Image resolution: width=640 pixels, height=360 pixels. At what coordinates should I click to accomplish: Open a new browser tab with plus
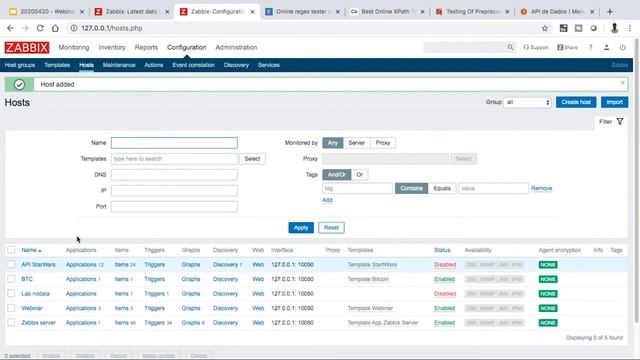click(x=610, y=12)
